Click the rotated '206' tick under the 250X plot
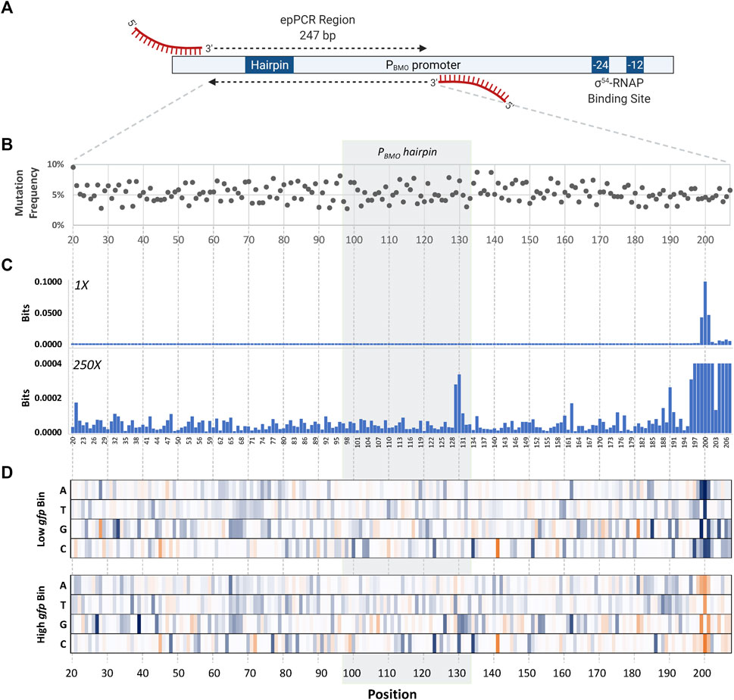This screenshot has height=700, width=734. click(726, 442)
